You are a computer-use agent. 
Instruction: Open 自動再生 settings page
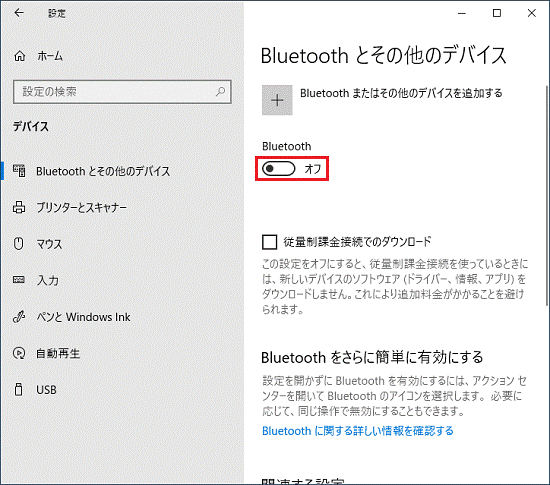(x=58, y=353)
